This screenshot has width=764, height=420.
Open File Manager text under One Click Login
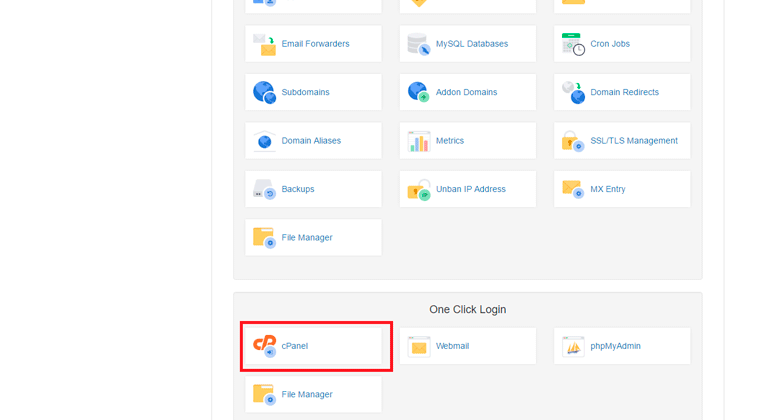pos(307,394)
